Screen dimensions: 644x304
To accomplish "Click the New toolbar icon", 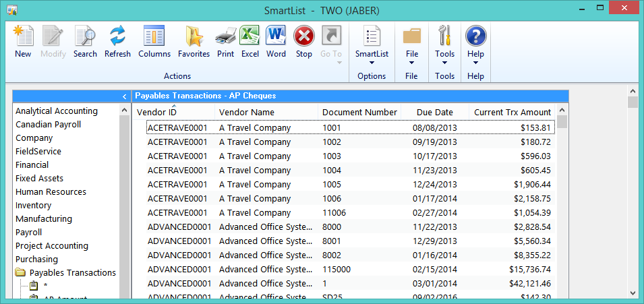I will pos(22,36).
